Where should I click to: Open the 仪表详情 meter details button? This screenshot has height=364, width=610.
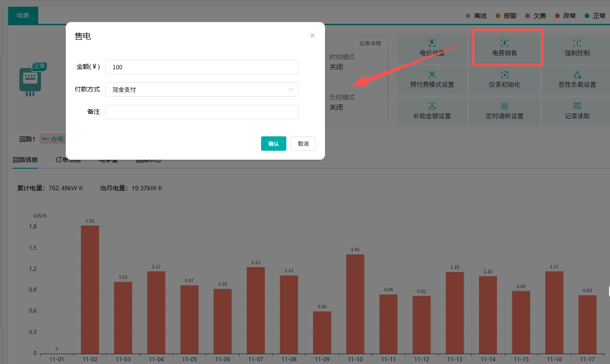(370, 44)
